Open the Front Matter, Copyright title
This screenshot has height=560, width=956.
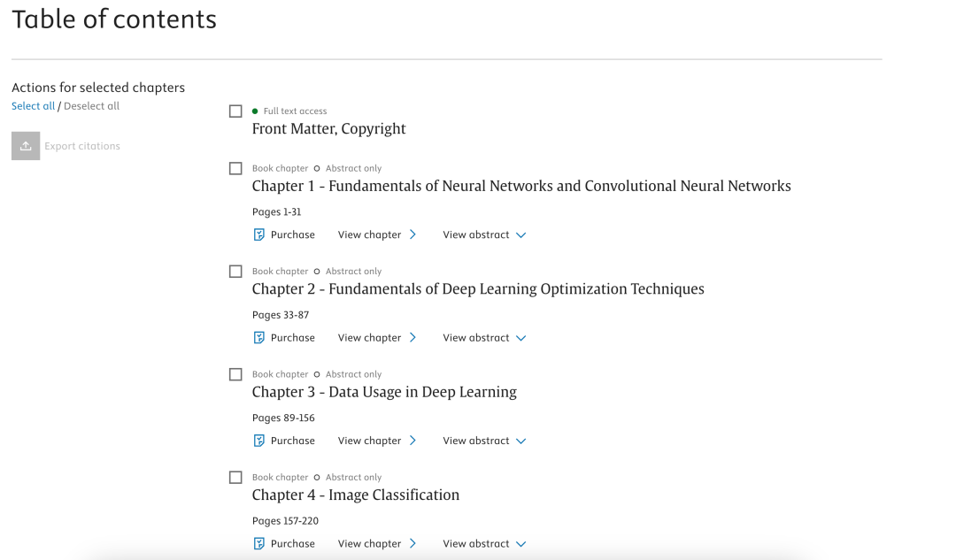pyautogui.click(x=328, y=129)
